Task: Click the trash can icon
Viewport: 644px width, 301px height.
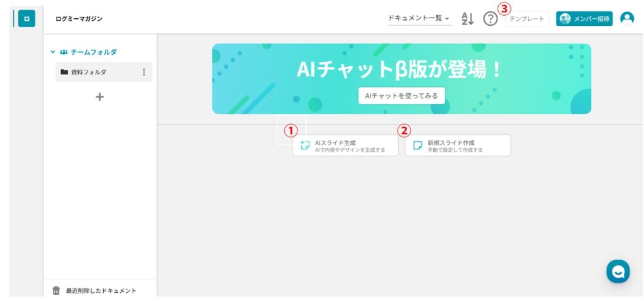Action: [56, 290]
